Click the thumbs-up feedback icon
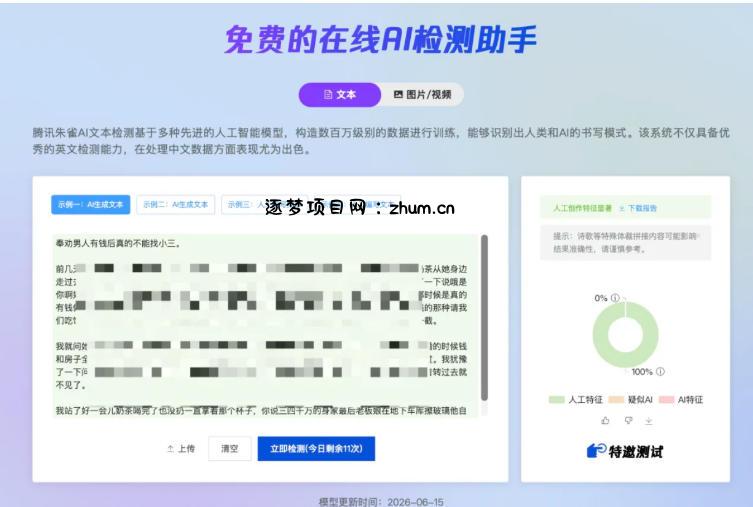Screen dimensions: 753x507 point(605,421)
